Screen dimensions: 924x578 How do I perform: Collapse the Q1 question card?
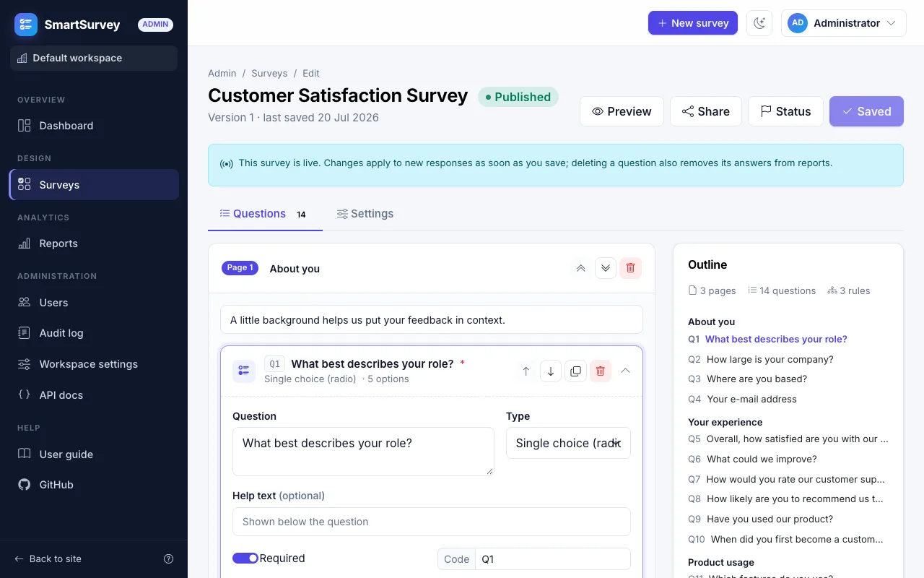tap(626, 371)
